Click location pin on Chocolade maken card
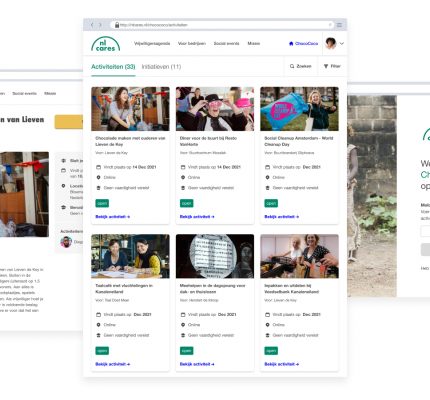 tap(98, 177)
